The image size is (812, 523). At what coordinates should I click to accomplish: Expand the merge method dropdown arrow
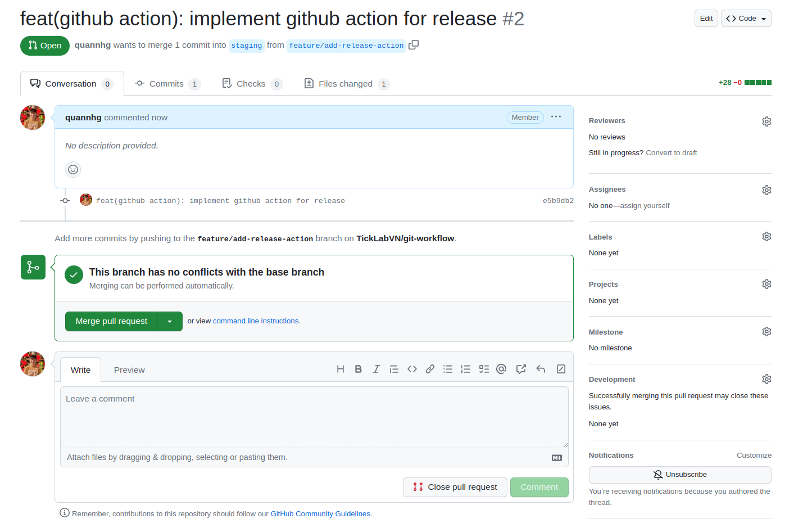pyautogui.click(x=170, y=321)
